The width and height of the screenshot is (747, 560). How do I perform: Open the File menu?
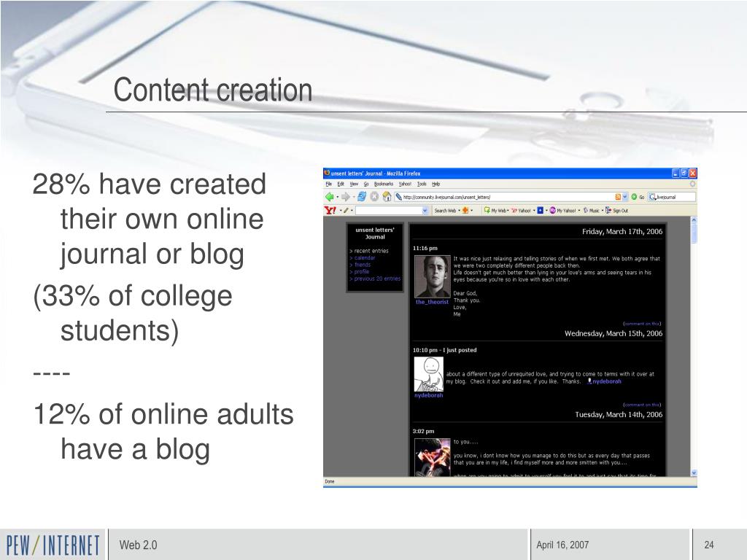coord(329,184)
